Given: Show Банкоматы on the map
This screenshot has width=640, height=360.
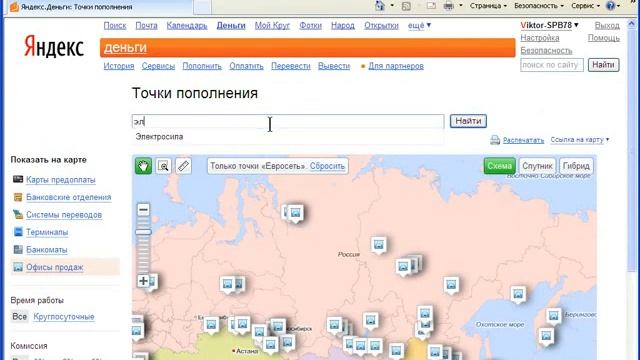Looking at the screenshot, I should click(x=47, y=250).
